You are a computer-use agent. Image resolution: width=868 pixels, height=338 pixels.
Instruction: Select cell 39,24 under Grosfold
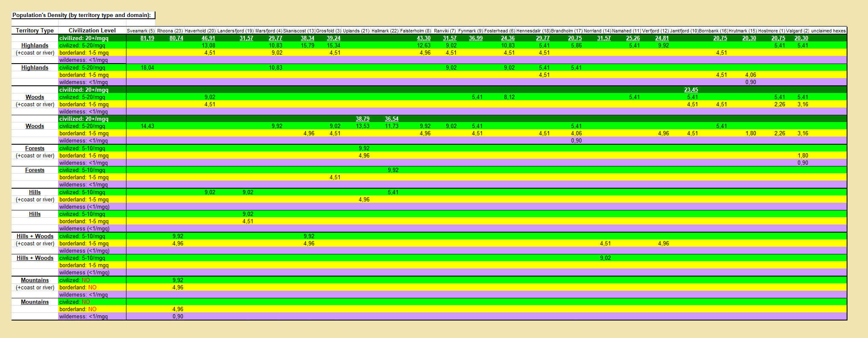click(334, 38)
